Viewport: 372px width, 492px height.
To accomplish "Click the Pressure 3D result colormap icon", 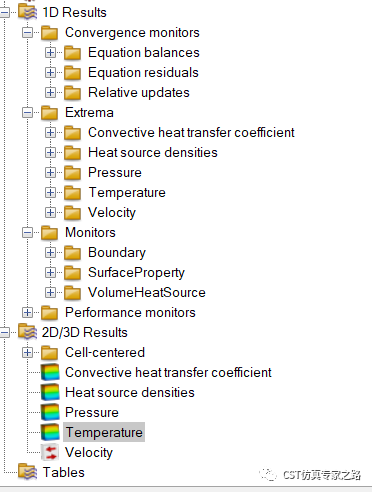I will point(50,412).
